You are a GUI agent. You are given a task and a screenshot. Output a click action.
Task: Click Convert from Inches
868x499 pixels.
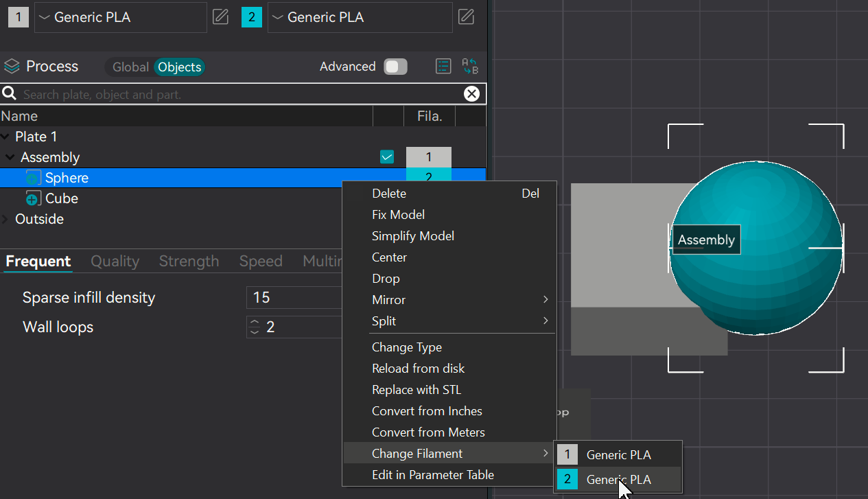click(449, 411)
